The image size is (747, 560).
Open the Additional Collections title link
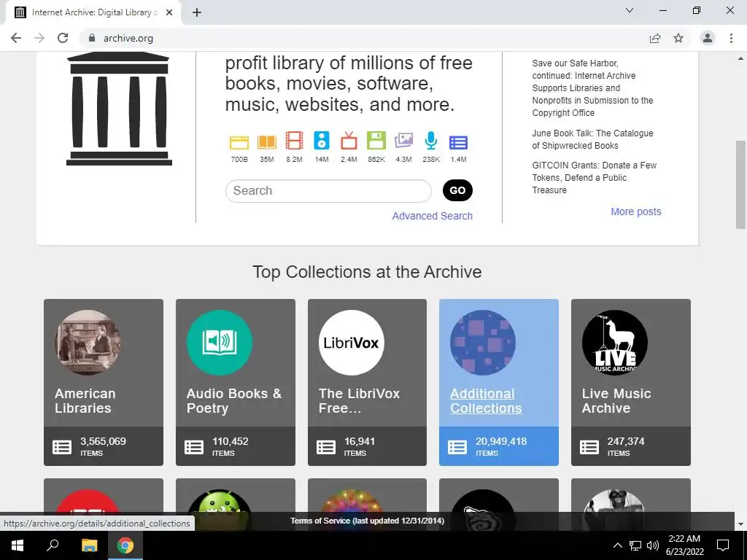[486, 400]
